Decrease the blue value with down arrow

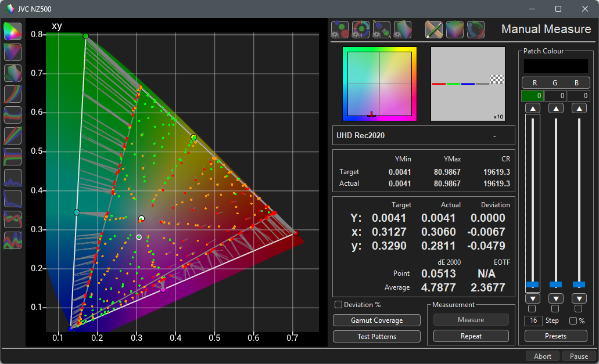pyautogui.click(x=579, y=298)
